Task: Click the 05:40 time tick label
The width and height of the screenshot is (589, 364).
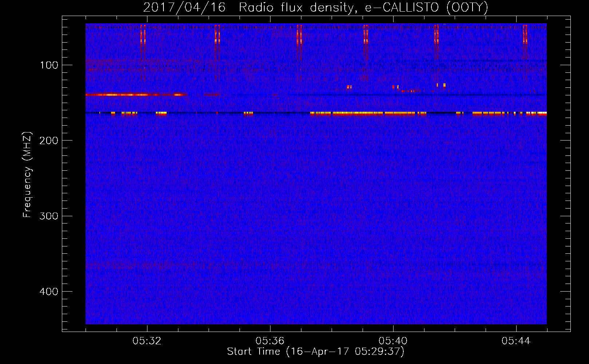Action: [393, 341]
